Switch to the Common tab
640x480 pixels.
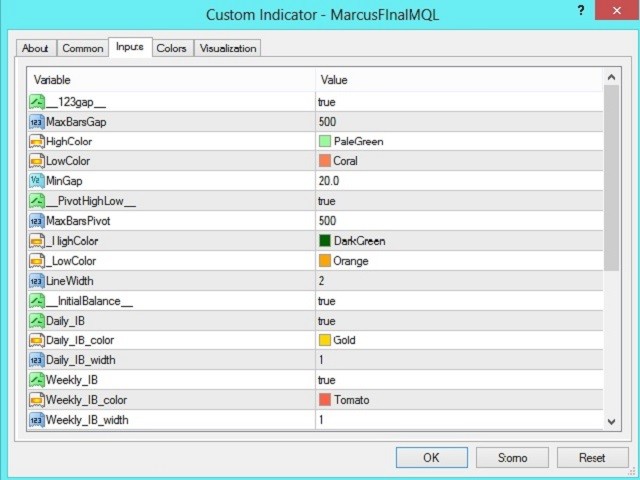point(82,48)
